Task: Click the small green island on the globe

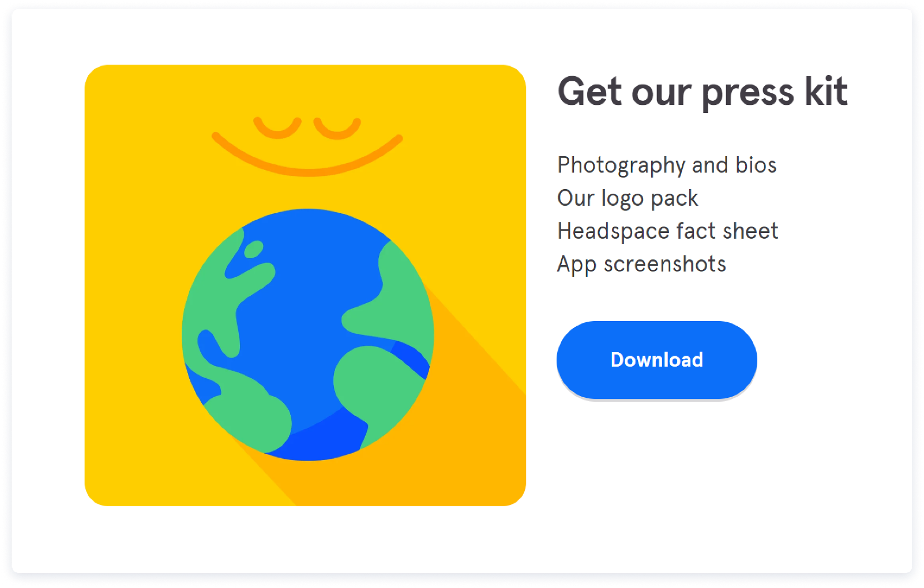Action: (x=254, y=249)
